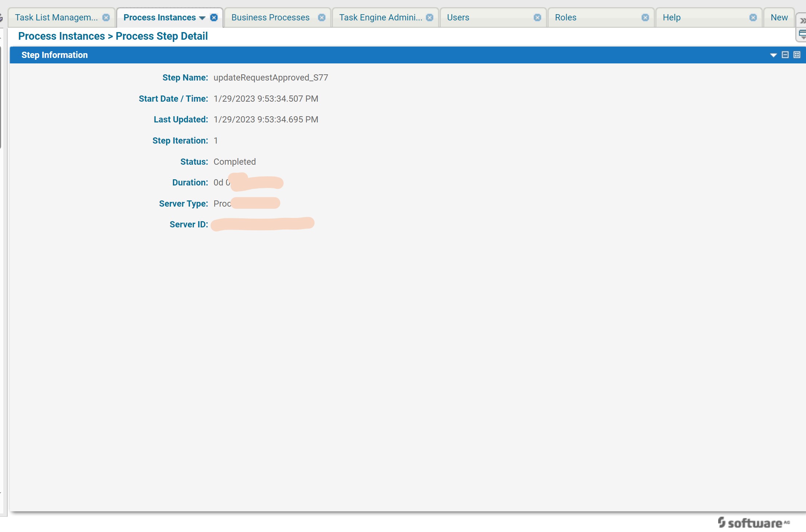Image resolution: width=806 pixels, height=532 pixels.
Task: Click the Step Name label
Action: (x=185, y=78)
